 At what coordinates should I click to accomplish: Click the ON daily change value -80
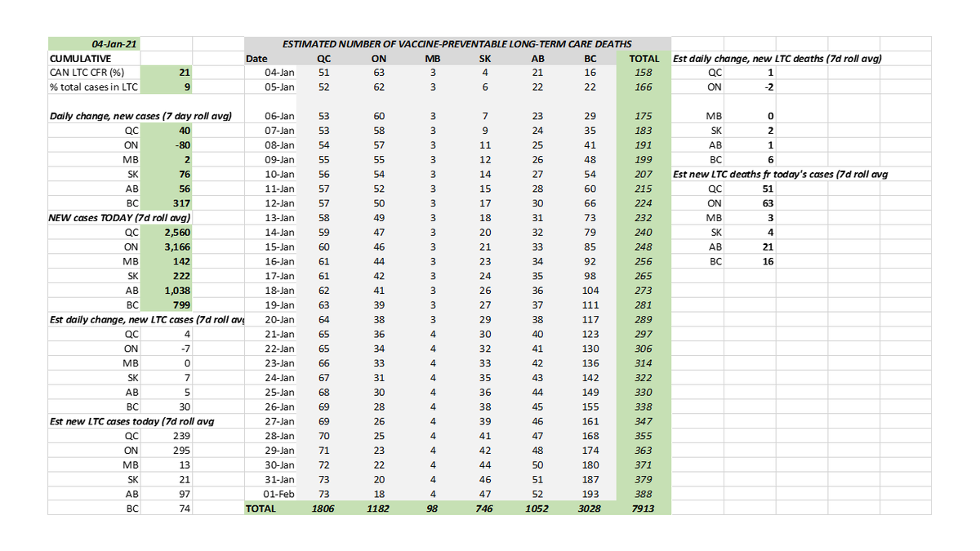tap(167, 145)
